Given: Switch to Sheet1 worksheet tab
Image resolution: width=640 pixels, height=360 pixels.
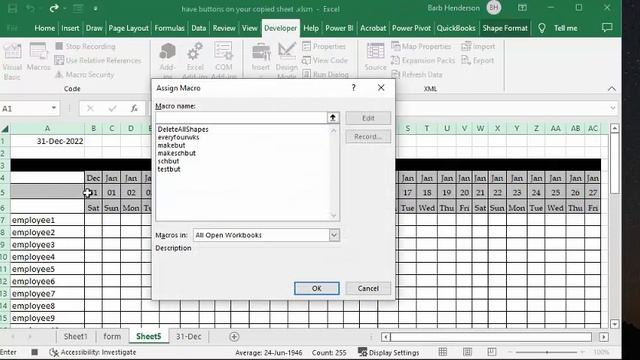Looking at the screenshot, I should click(76, 336).
